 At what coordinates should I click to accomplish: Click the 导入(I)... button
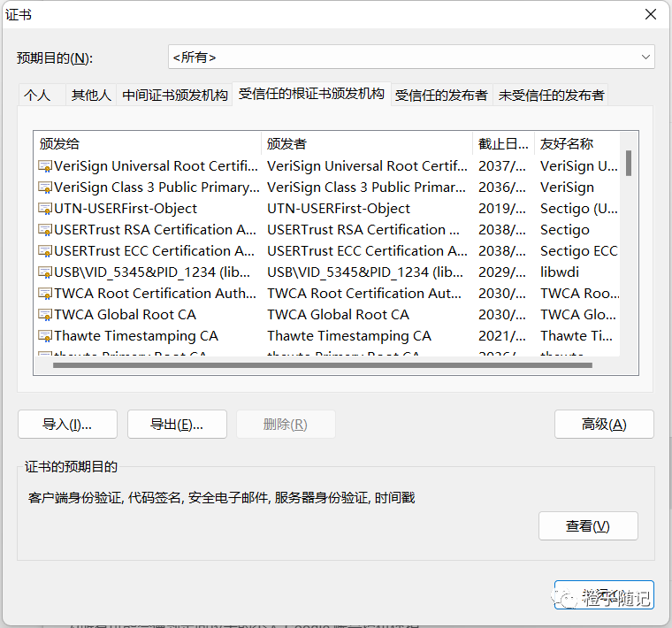click(67, 425)
